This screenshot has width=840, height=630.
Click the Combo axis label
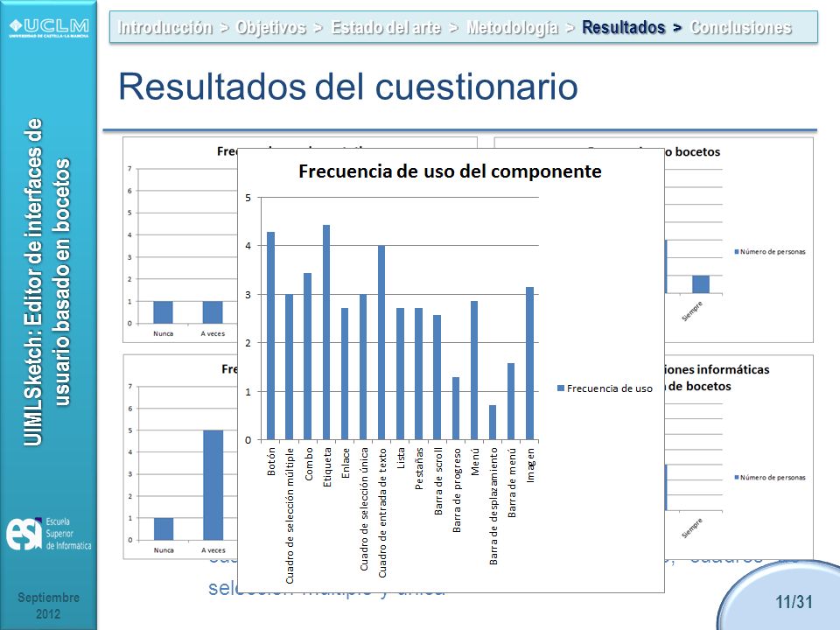[309, 464]
